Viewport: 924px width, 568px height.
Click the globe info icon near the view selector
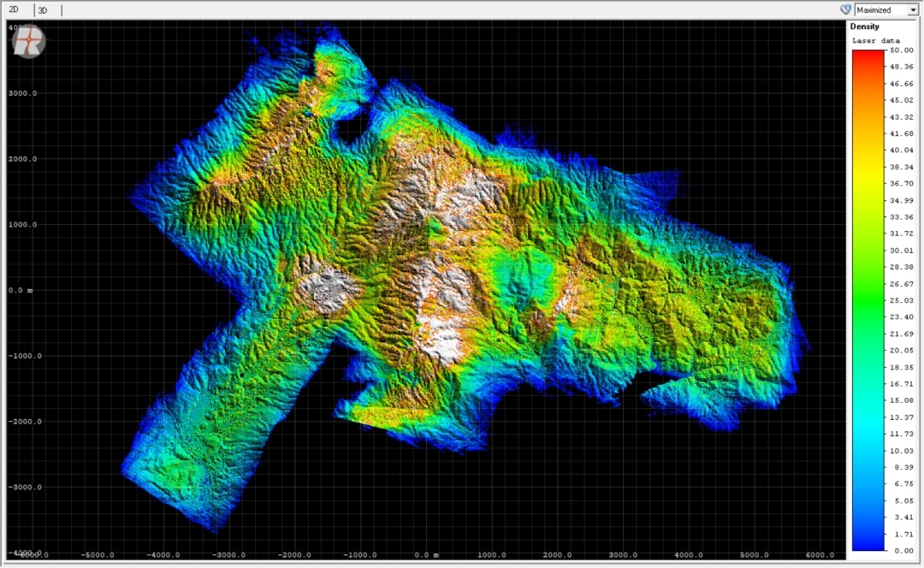(x=845, y=9)
